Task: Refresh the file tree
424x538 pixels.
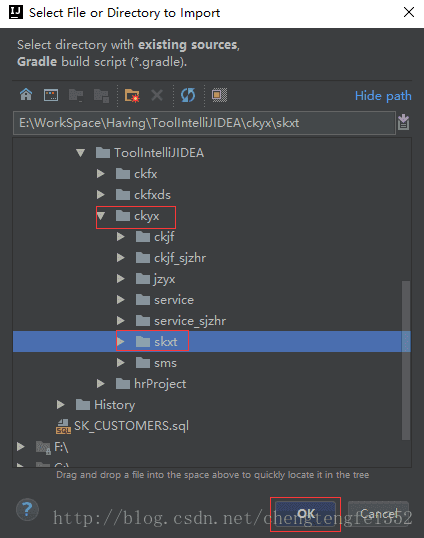Action: click(188, 95)
